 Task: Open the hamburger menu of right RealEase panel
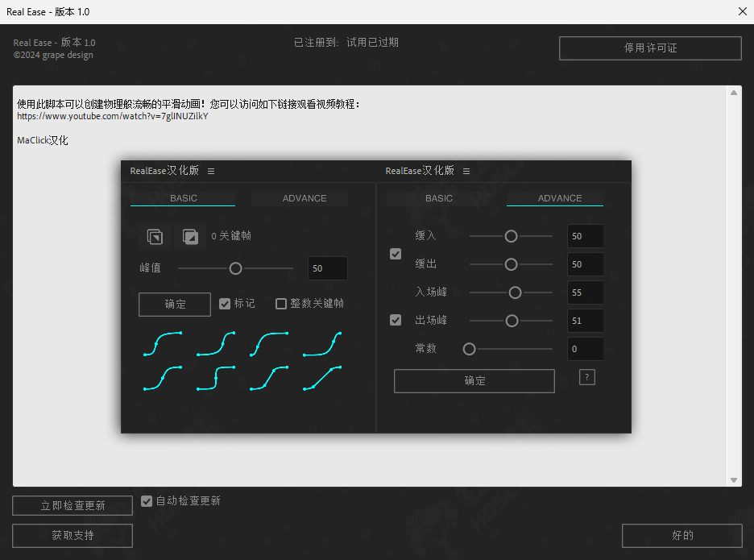466,172
